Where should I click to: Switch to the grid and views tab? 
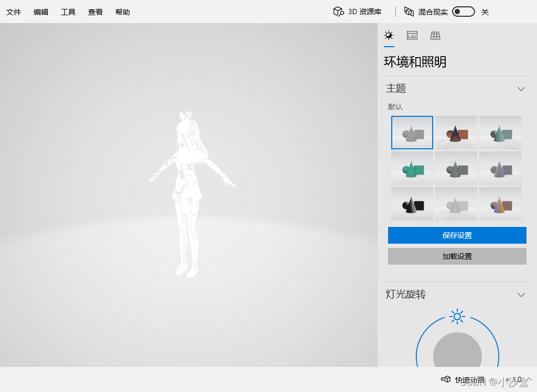[435, 35]
